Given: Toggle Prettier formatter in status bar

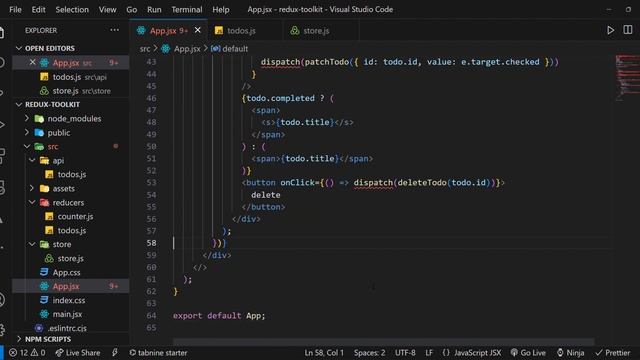Looking at the screenshot, I should click(613, 353).
